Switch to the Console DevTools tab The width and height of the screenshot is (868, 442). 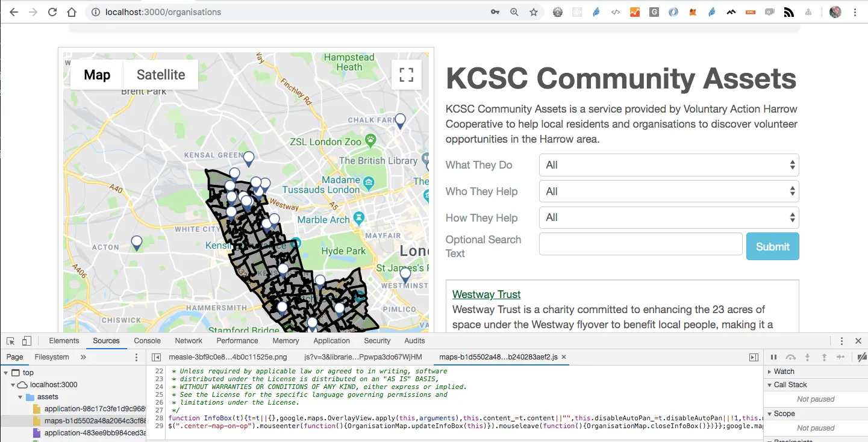click(x=147, y=341)
